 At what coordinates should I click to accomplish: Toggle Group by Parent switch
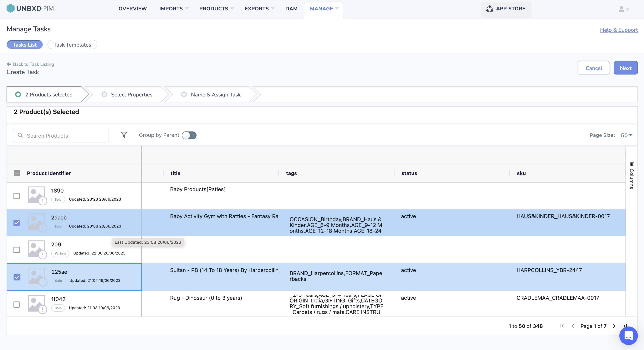click(x=189, y=135)
